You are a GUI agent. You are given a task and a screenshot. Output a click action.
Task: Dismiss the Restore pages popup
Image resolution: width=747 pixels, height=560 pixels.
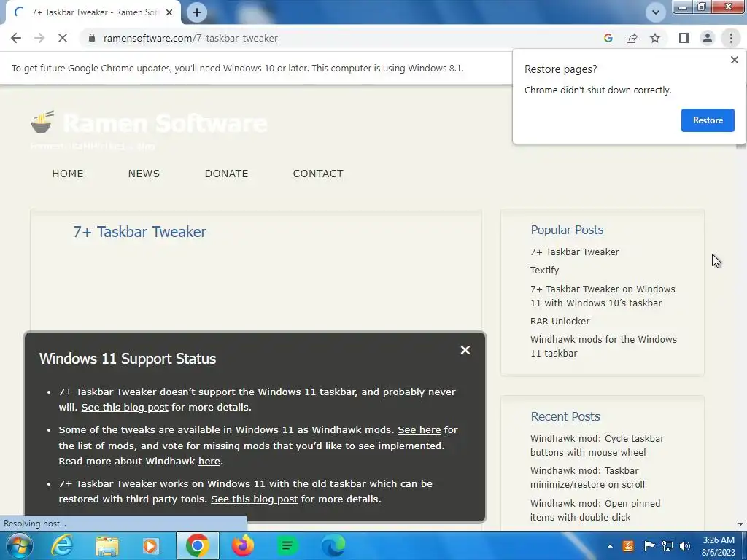[734, 60]
